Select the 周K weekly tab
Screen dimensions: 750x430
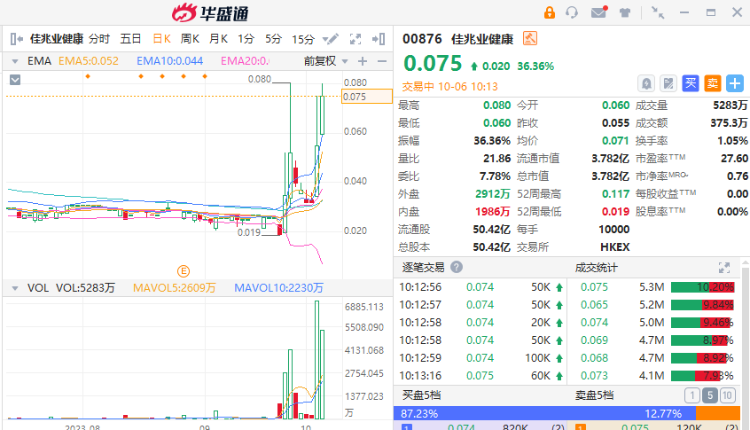tap(190, 39)
